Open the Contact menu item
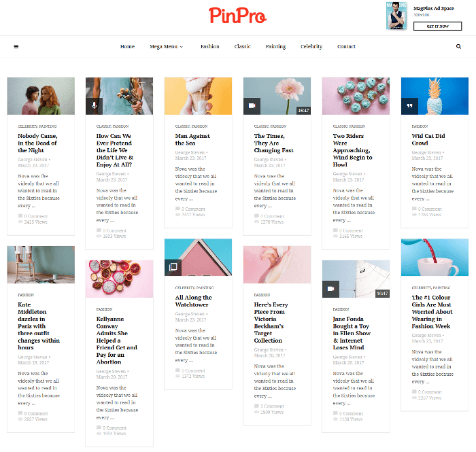This screenshot has width=476, height=452. pyautogui.click(x=346, y=46)
